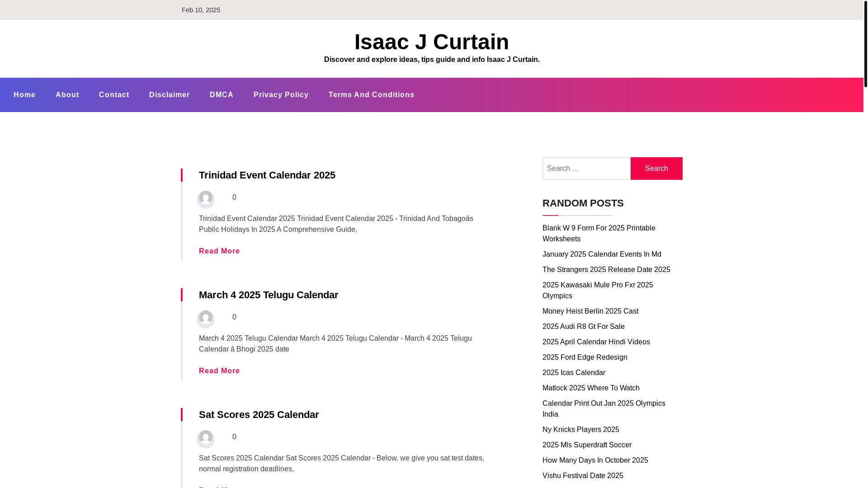The width and height of the screenshot is (868, 488).
Task: Open Money Heist Berlin 2025 Cast
Action: pyautogui.click(x=590, y=311)
